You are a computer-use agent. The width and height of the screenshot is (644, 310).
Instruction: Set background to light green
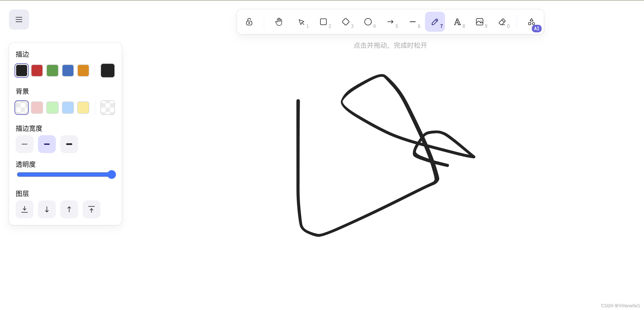point(52,108)
